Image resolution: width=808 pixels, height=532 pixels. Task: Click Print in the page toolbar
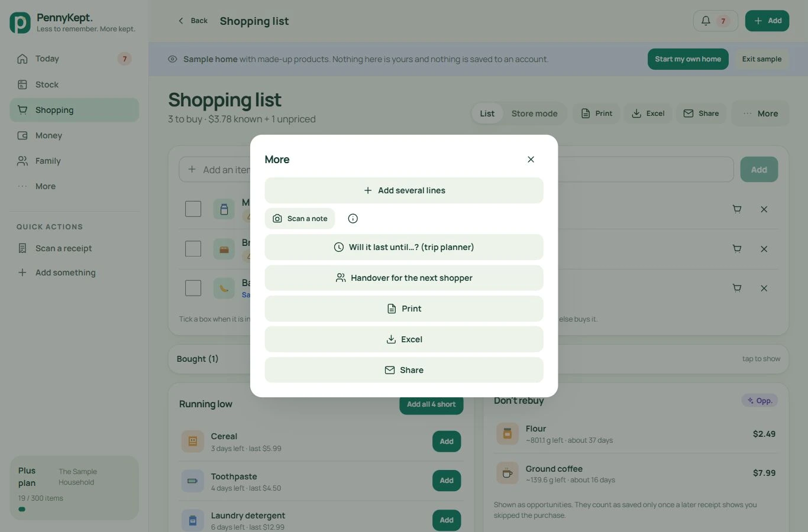[x=596, y=113]
